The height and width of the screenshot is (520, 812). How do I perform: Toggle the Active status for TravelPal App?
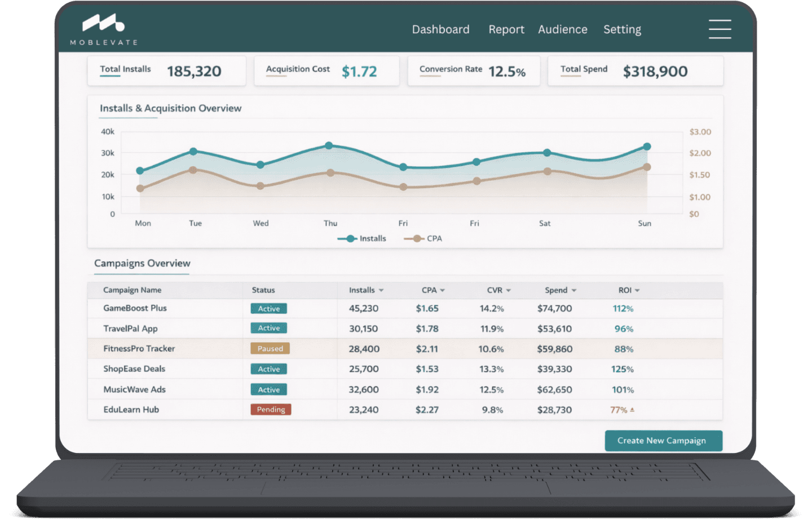[268, 328]
